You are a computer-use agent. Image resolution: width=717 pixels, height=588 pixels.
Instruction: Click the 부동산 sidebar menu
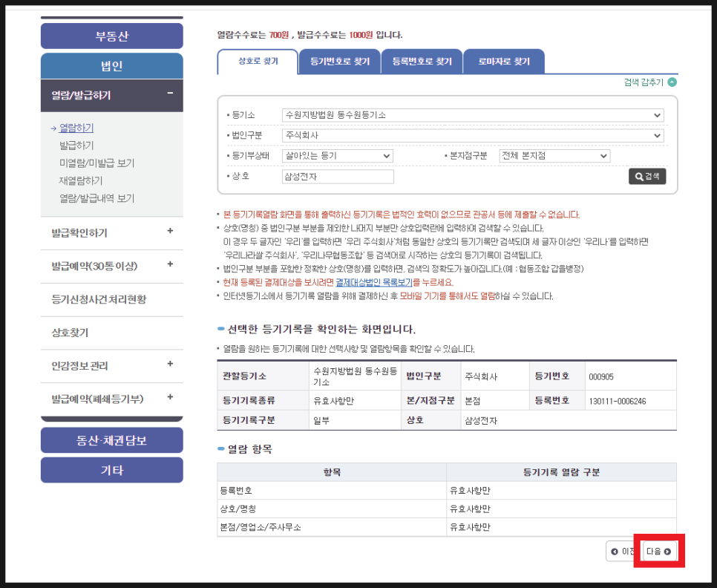pos(111,36)
